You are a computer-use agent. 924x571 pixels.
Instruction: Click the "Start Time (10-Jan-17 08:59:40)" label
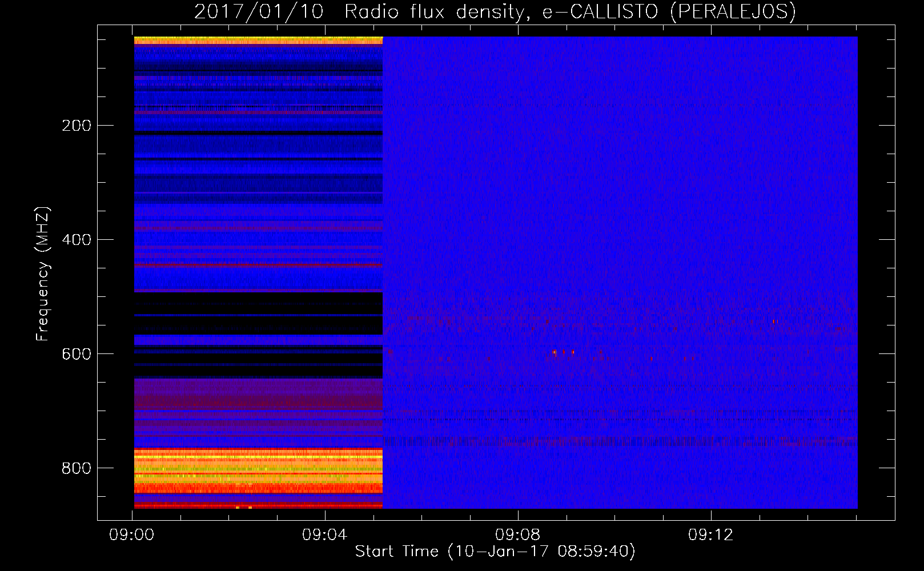pyautogui.click(x=495, y=551)
